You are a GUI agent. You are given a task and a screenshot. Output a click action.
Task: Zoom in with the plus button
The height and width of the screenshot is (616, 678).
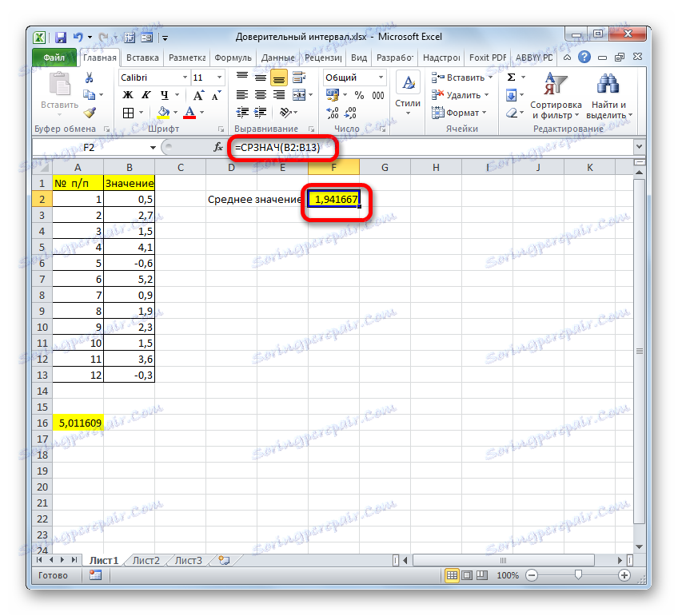click(x=624, y=575)
